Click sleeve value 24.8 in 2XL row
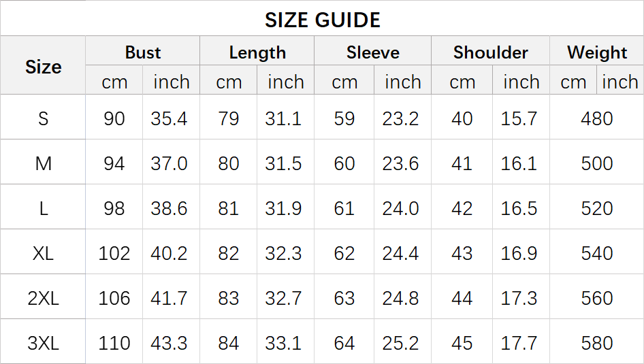The image size is (644, 364). tap(400, 298)
